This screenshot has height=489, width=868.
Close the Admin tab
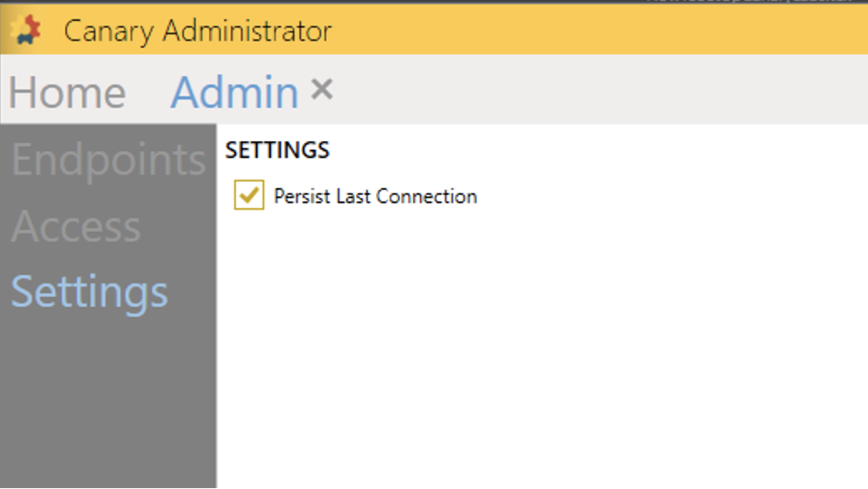[322, 91]
